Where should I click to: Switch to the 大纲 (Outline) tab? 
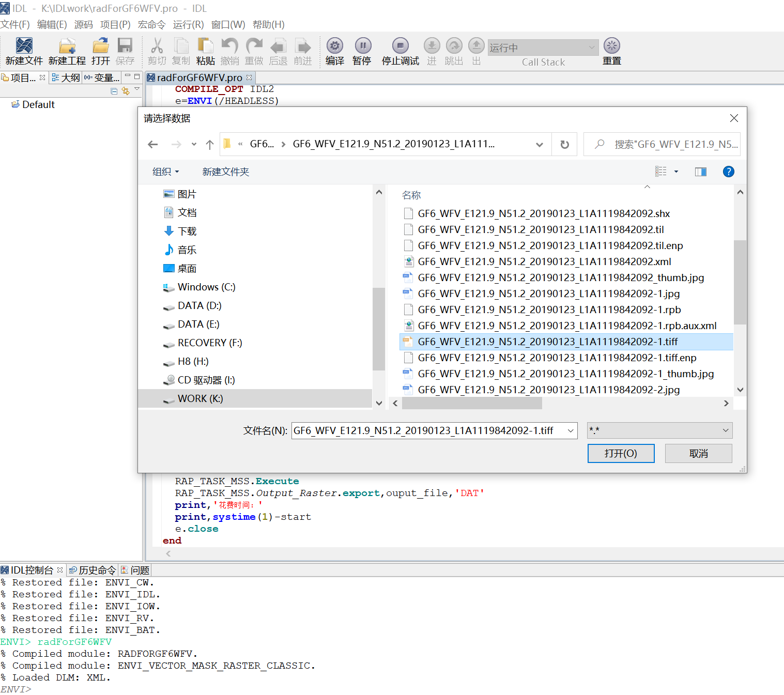(66, 78)
